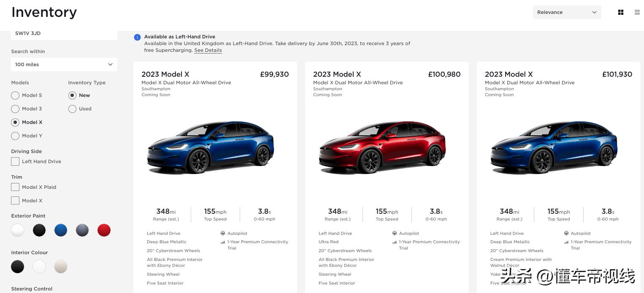Select the black interior colour swatch
The width and height of the screenshot is (644, 293).
[18, 266]
